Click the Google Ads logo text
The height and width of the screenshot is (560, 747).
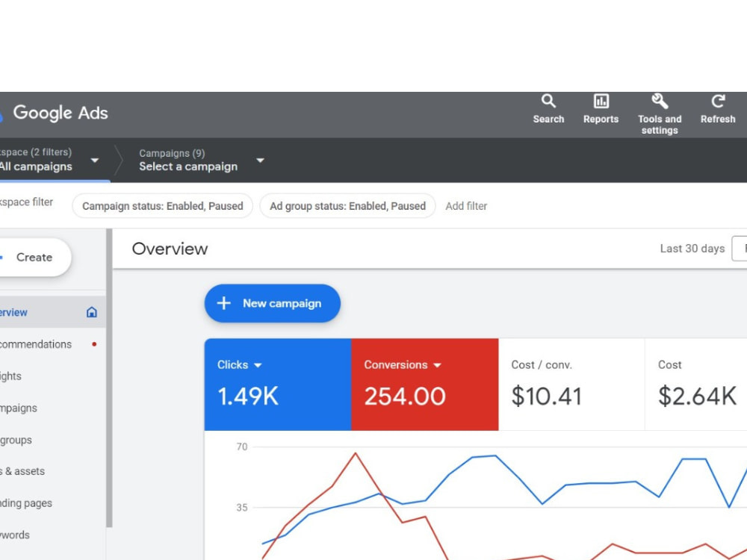(x=61, y=113)
